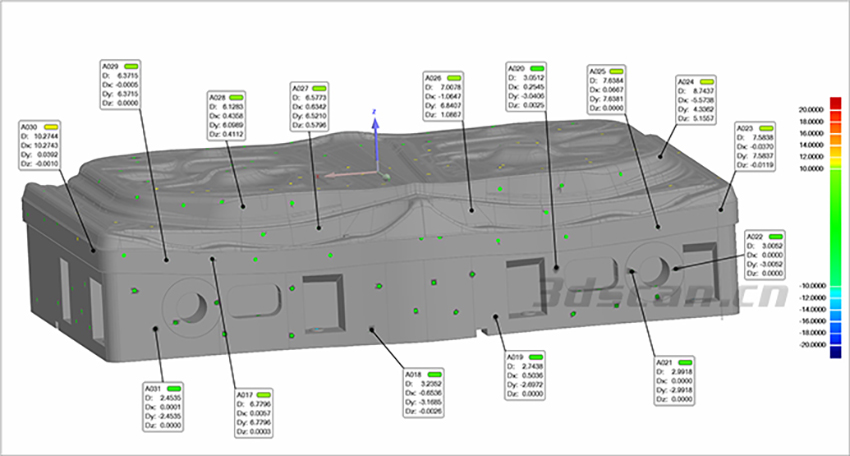This screenshot has width=850, height=456.
Task: Select the green status pill on A018
Action: click(x=436, y=373)
